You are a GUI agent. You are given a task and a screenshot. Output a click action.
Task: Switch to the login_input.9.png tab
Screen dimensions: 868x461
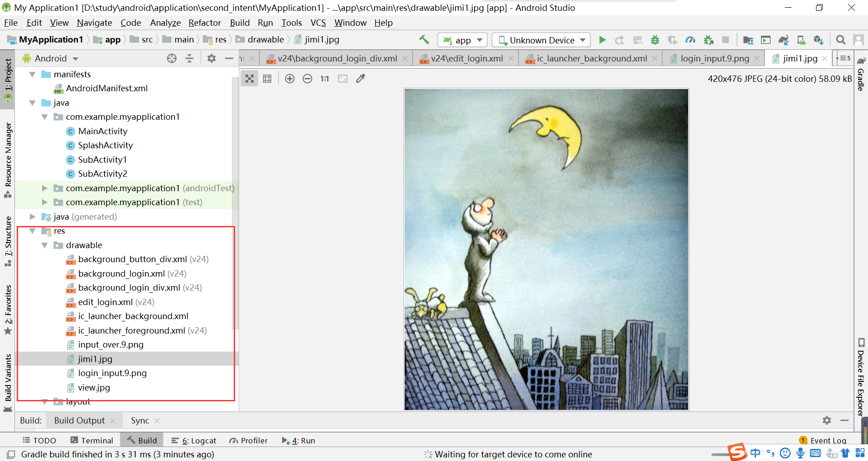tap(714, 58)
